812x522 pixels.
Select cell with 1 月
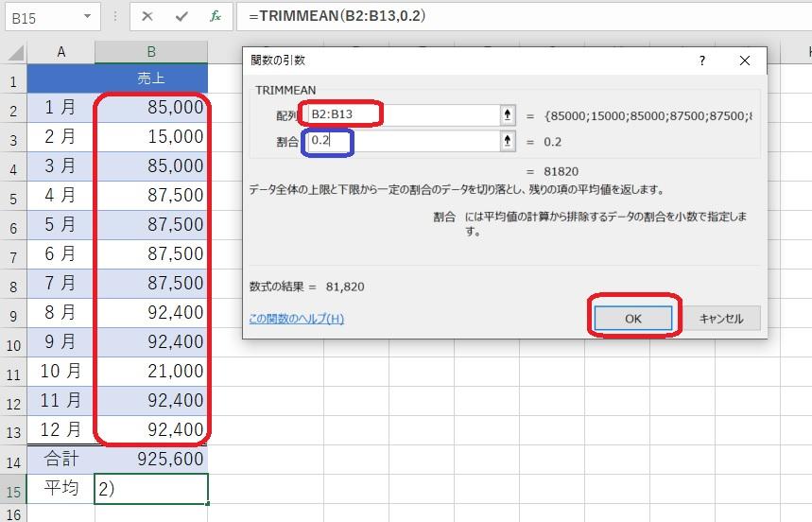61,108
